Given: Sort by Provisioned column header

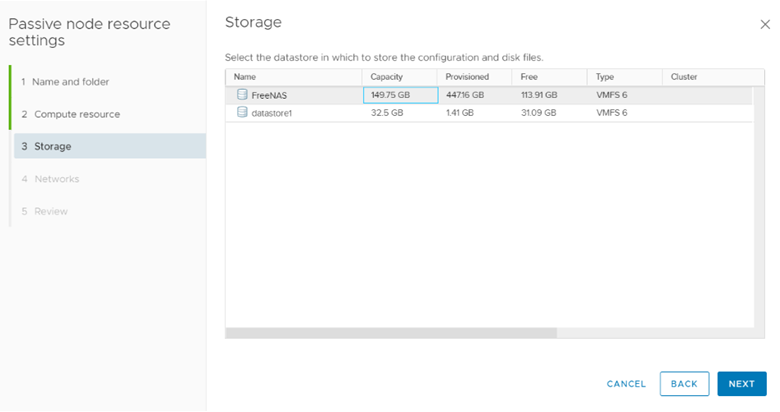Looking at the screenshot, I should click(467, 76).
